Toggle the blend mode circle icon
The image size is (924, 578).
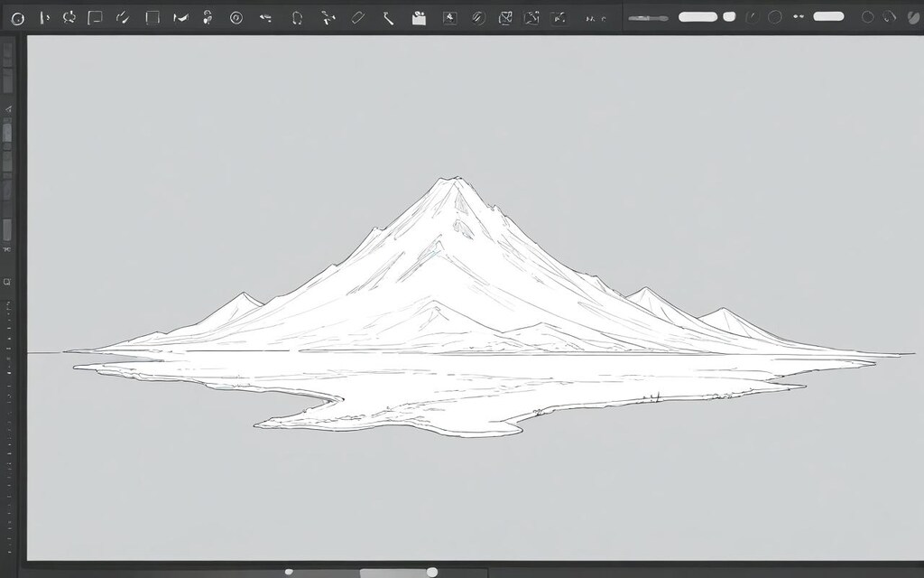click(x=774, y=16)
